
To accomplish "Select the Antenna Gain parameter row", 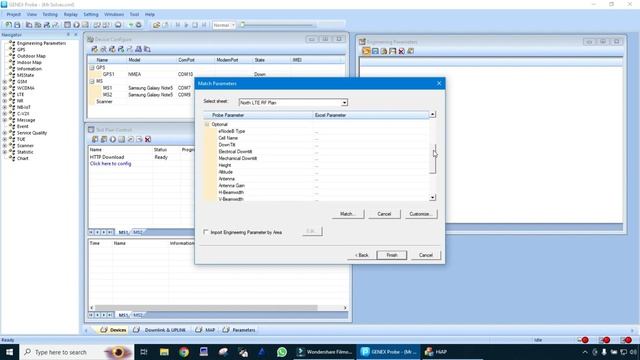I will [316, 185].
